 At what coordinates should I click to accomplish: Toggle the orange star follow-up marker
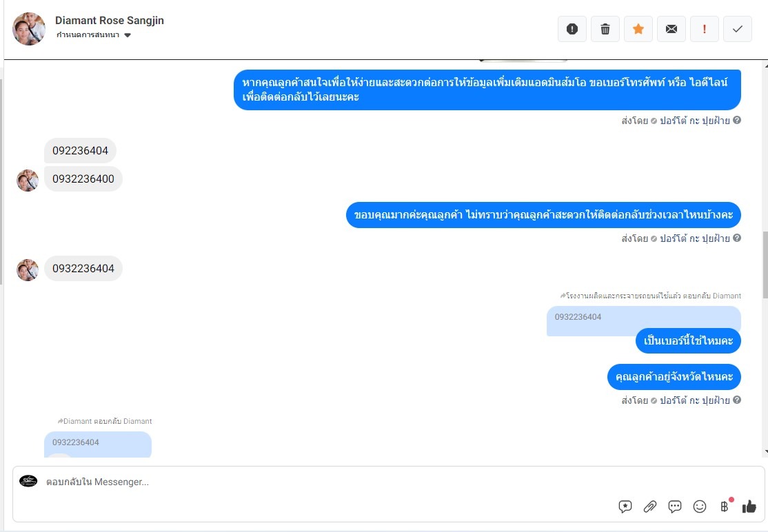click(638, 29)
